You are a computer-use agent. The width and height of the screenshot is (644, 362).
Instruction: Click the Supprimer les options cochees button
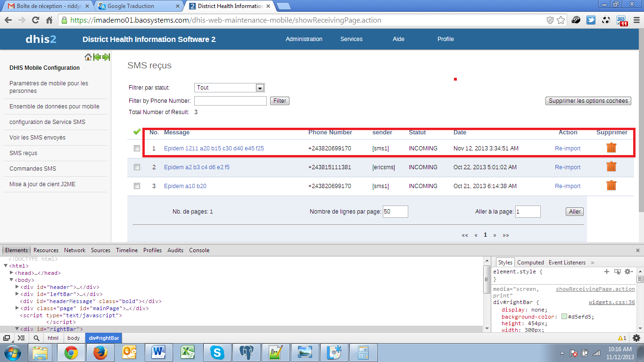(588, 101)
